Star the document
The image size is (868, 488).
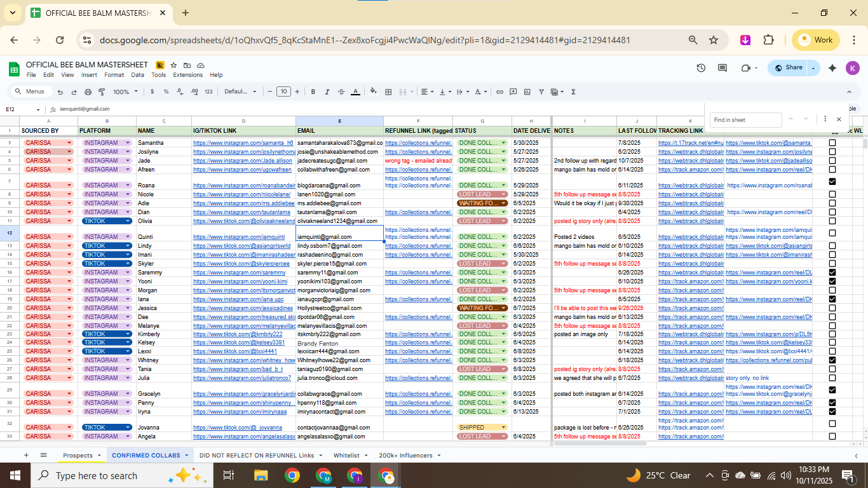click(x=173, y=65)
